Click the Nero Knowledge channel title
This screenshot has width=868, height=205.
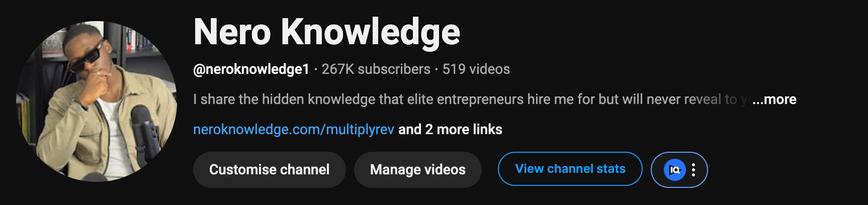pyautogui.click(x=327, y=32)
